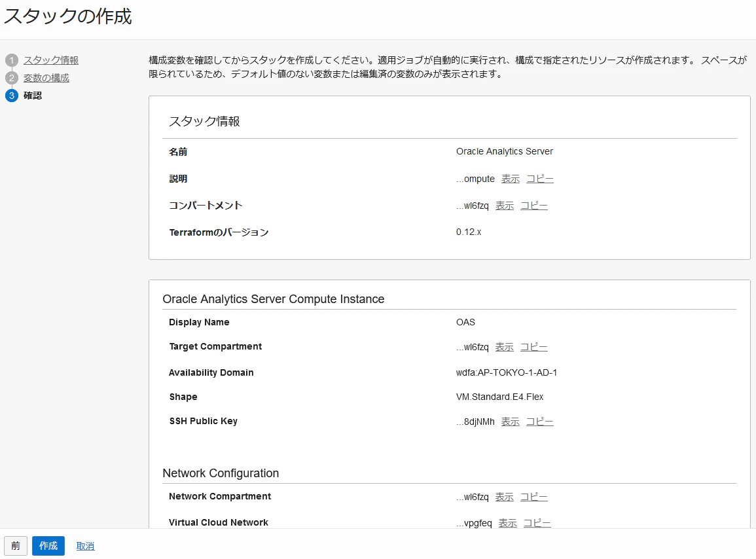Click the 'スタック情報' section heading

coord(204,122)
